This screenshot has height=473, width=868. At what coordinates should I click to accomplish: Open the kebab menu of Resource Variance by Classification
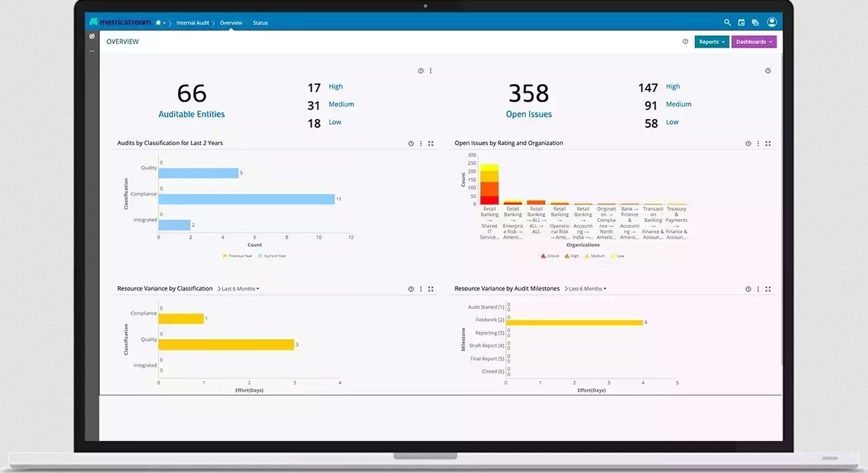pos(420,289)
